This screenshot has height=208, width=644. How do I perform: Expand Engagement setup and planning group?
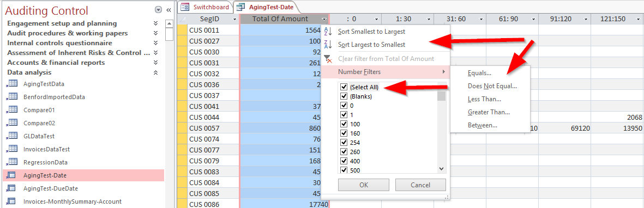coord(155,23)
